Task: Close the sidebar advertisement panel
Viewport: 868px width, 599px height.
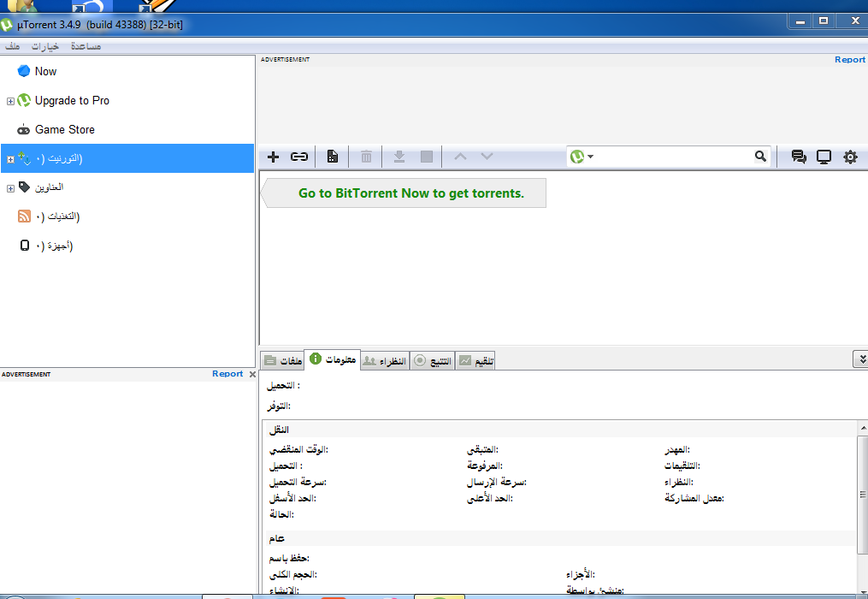Action: point(252,375)
